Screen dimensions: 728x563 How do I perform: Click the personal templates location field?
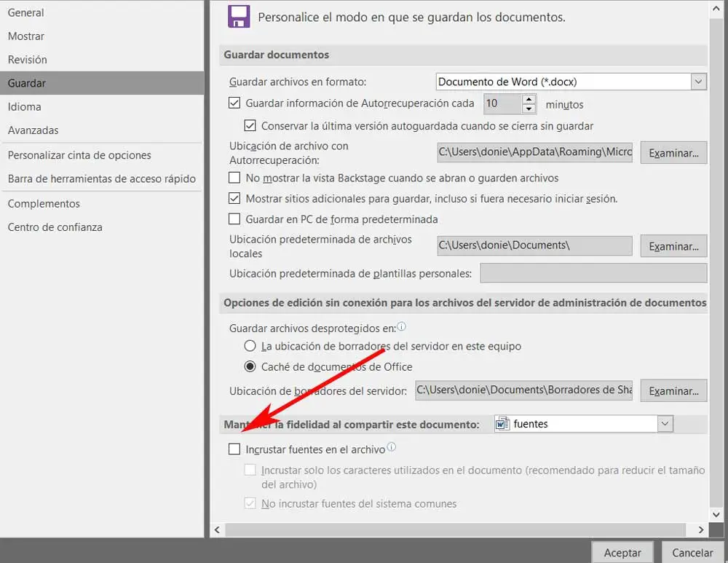point(593,273)
